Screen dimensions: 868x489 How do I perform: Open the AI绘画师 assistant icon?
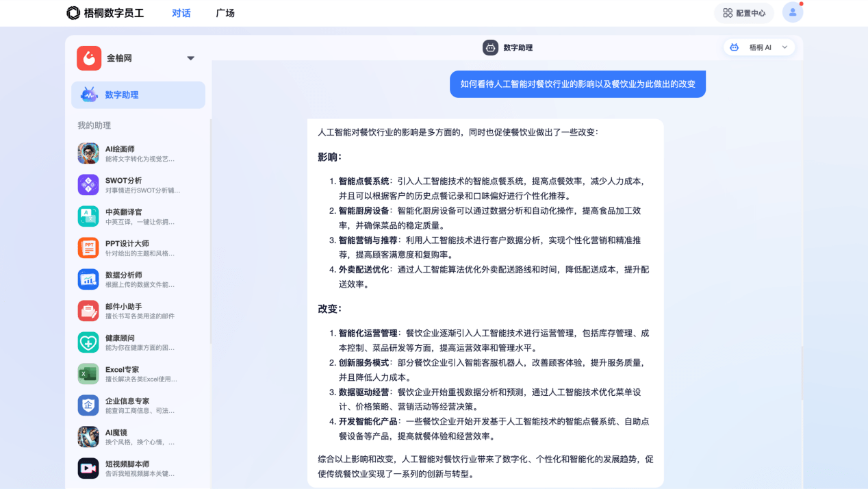[x=88, y=153]
